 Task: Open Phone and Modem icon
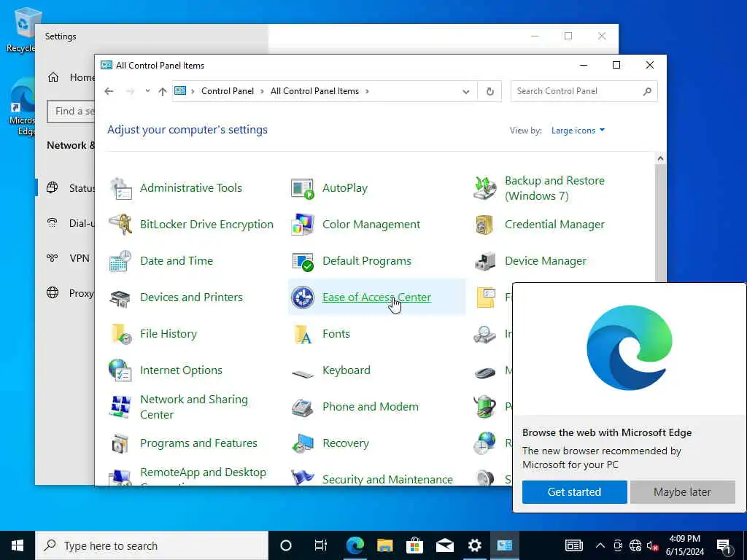coord(303,407)
